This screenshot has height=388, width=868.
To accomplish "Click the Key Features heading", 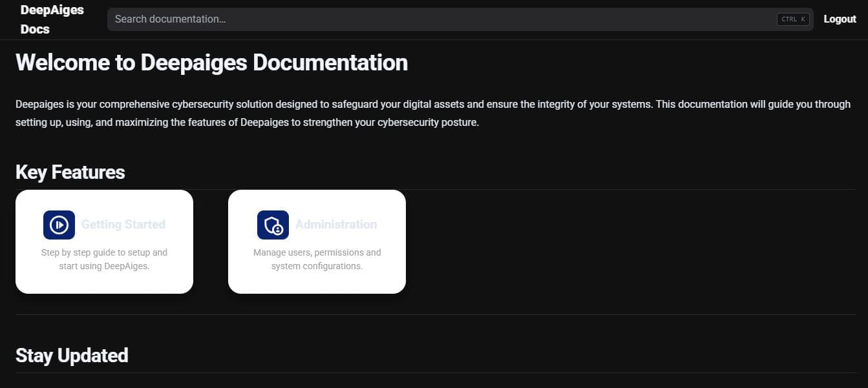I will pos(70,172).
